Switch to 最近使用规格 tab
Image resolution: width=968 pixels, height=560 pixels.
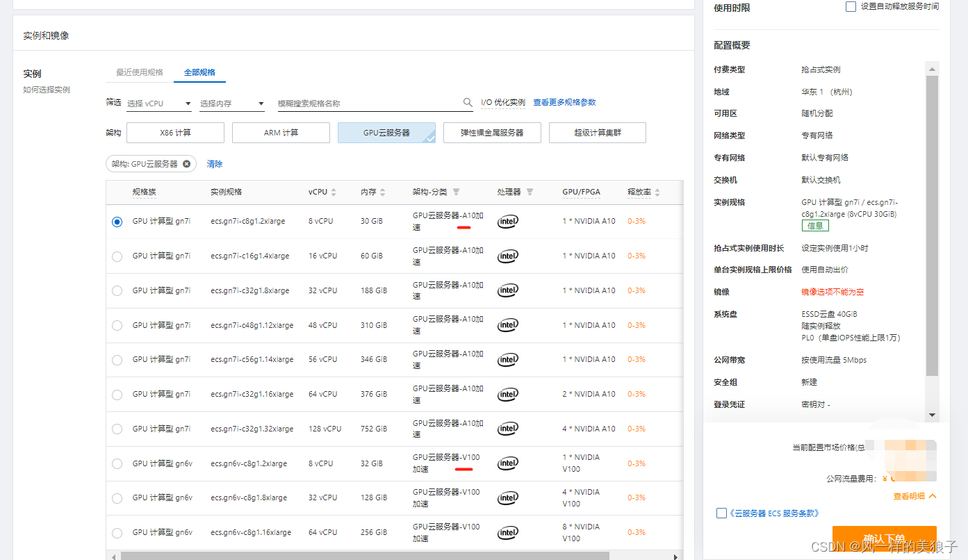[x=140, y=72]
